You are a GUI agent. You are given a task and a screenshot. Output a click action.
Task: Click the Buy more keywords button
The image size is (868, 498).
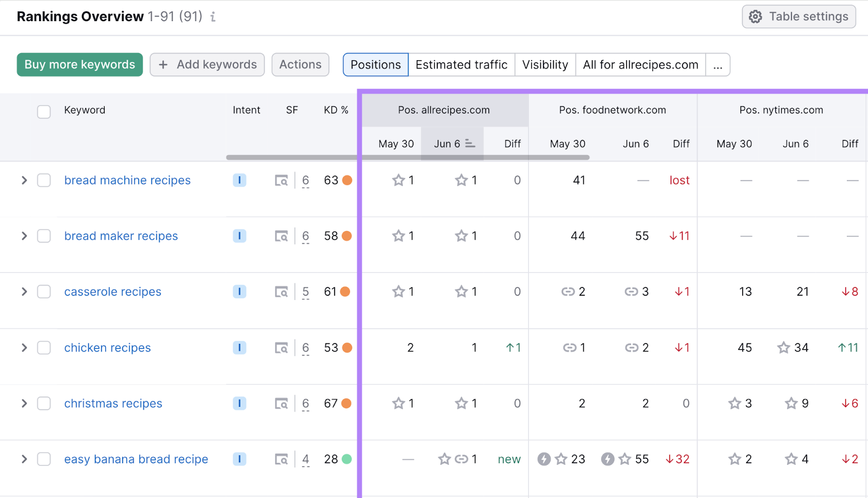[79, 65]
